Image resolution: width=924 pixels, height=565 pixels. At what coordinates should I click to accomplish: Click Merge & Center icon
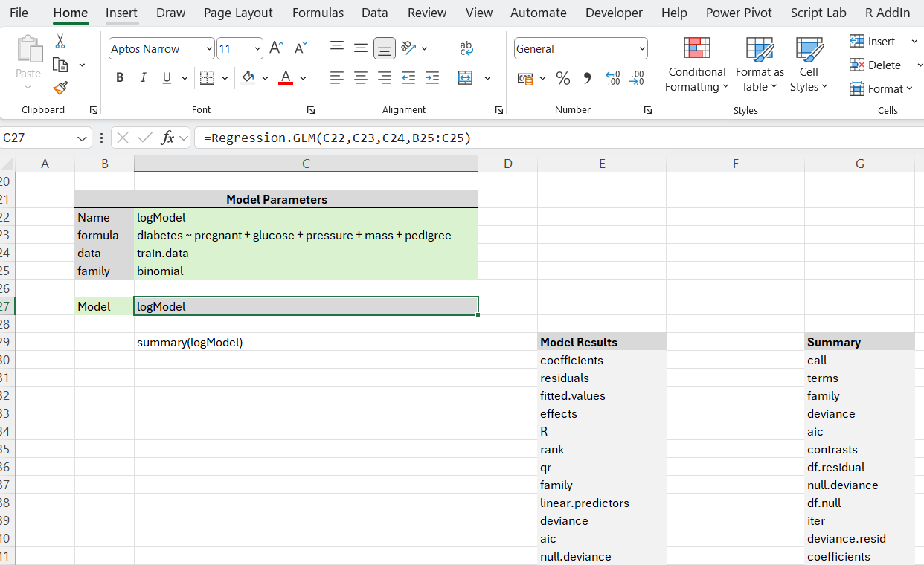coord(466,77)
